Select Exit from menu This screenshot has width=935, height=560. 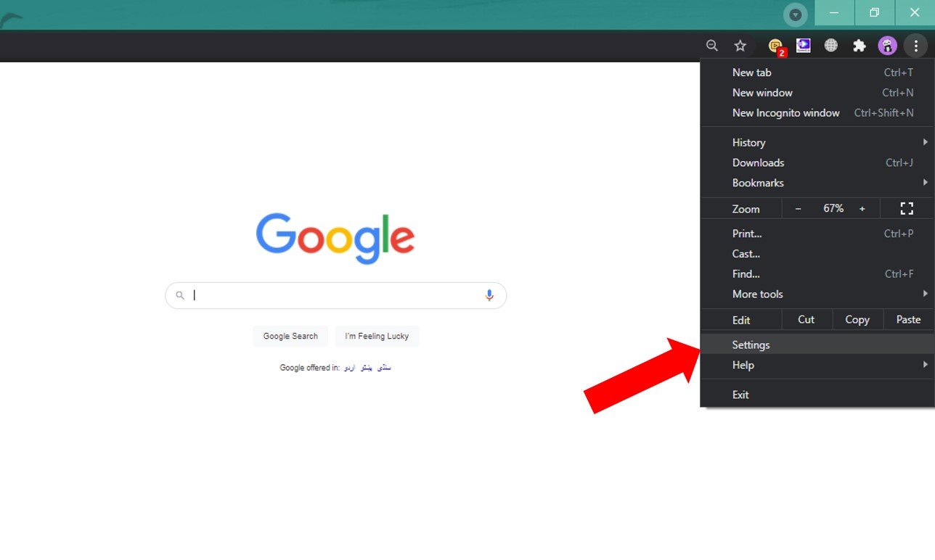[817, 395]
